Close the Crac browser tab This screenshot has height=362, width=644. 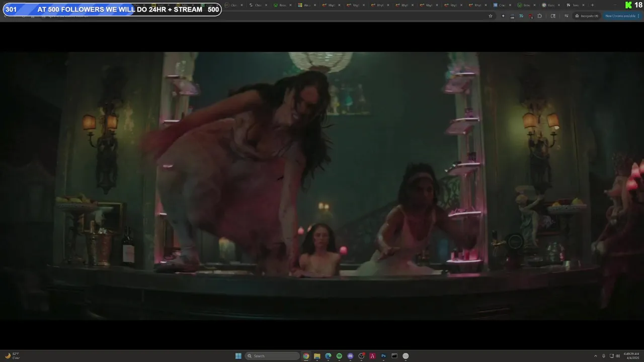tap(510, 5)
